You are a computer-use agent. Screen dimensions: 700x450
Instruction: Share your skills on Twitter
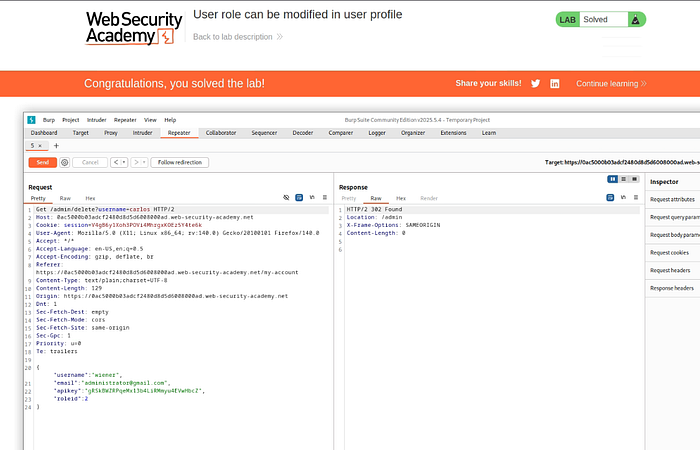point(536,83)
